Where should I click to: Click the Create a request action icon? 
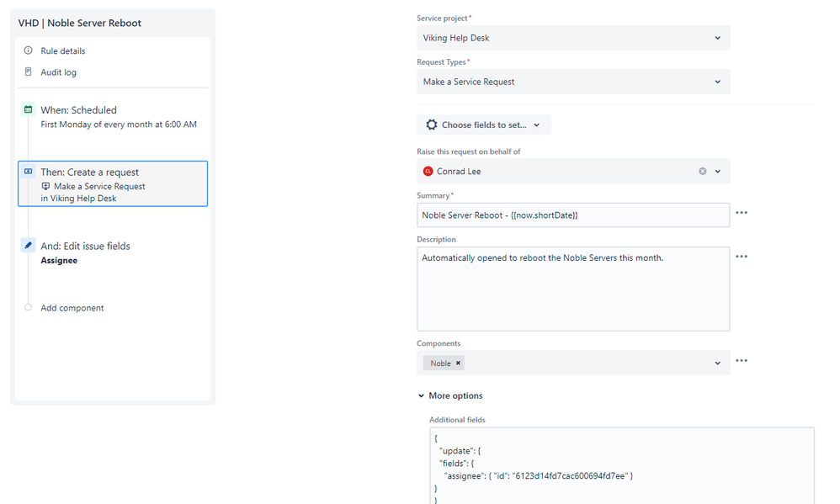pyautogui.click(x=29, y=172)
